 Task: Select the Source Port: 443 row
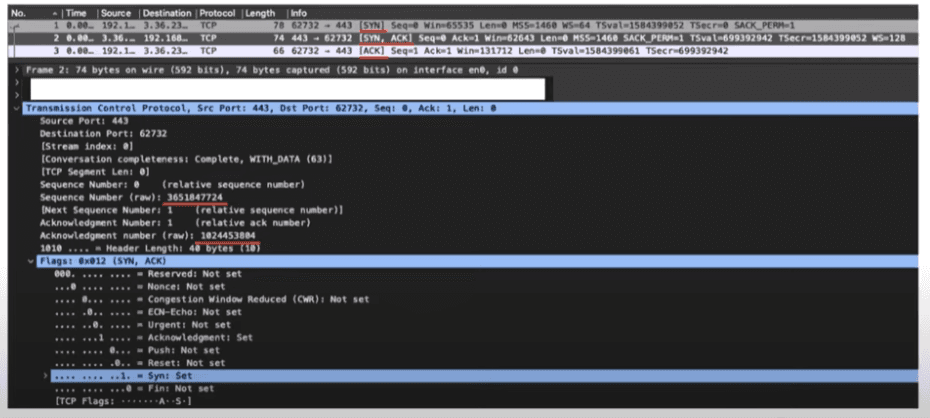pyautogui.click(x=84, y=121)
